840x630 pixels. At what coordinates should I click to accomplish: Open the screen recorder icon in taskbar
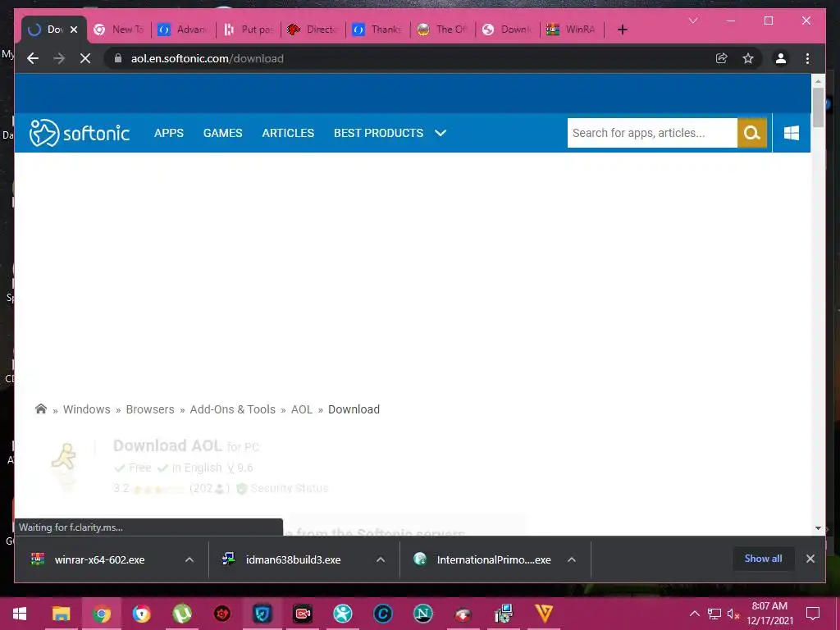point(302,614)
